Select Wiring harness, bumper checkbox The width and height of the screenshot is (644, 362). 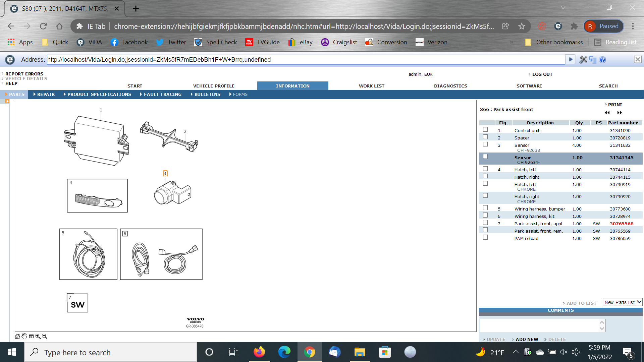click(x=485, y=208)
